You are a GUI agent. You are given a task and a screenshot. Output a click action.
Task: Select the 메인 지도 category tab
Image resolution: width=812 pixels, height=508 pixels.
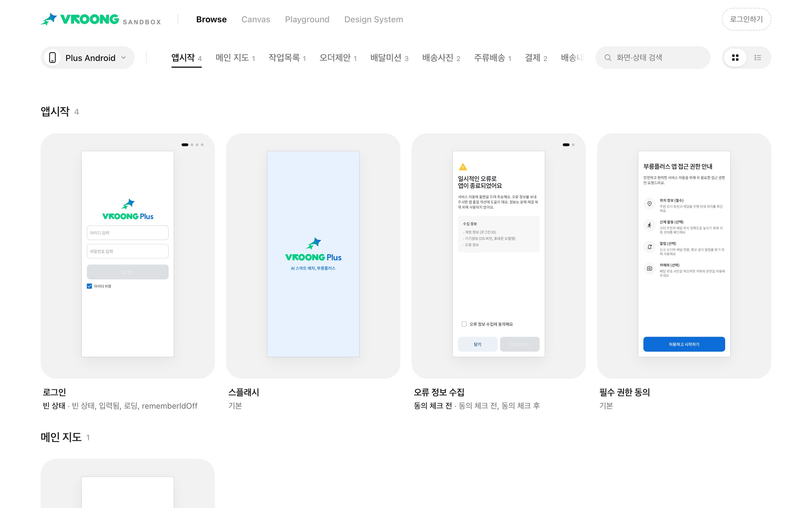pos(235,58)
